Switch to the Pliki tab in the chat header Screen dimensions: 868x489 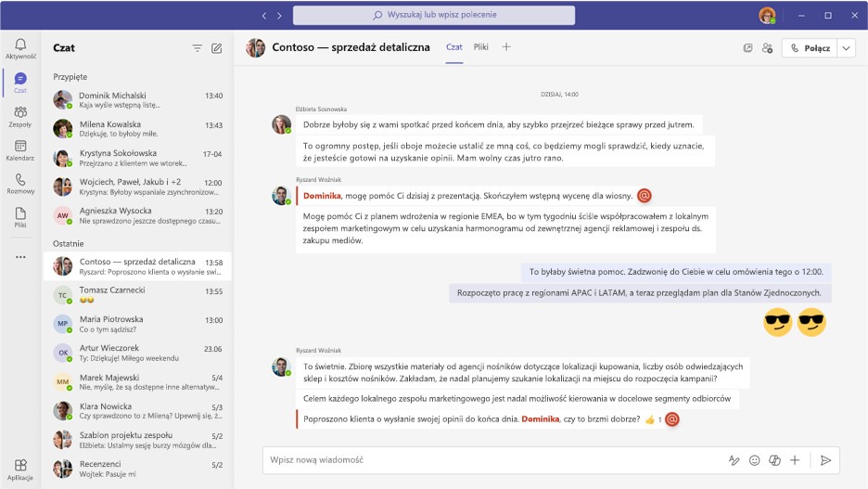pos(481,47)
